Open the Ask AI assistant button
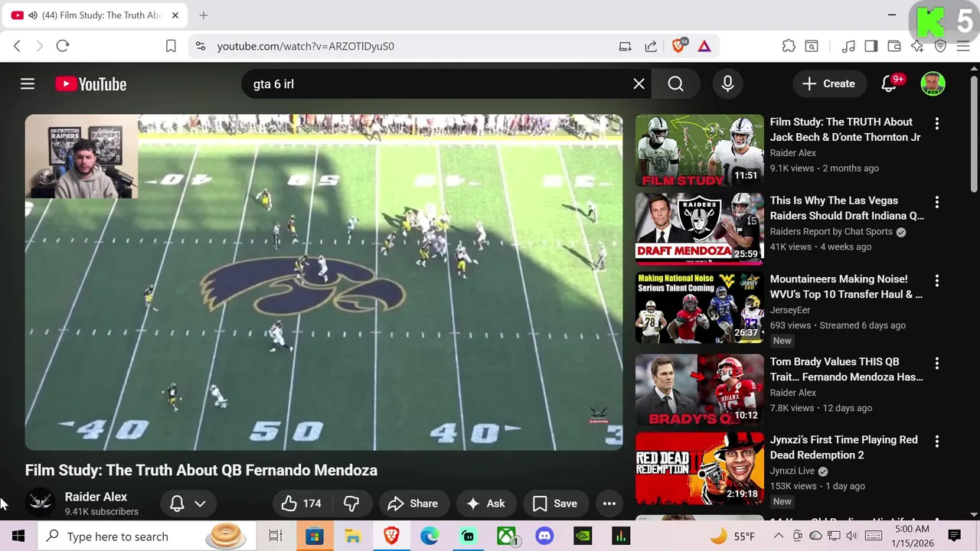The image size is (980, 551). pos(486,504)
